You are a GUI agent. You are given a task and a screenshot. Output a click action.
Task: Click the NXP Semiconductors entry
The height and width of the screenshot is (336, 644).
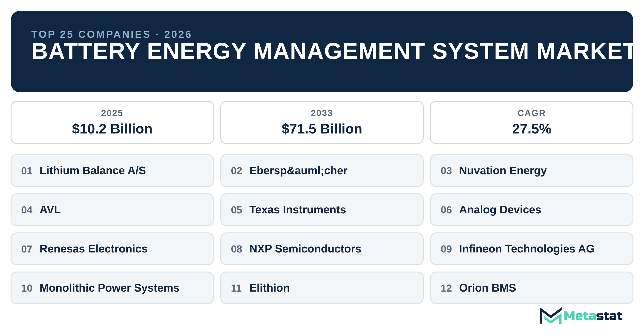pyautogui.click(x=322, y=249)
